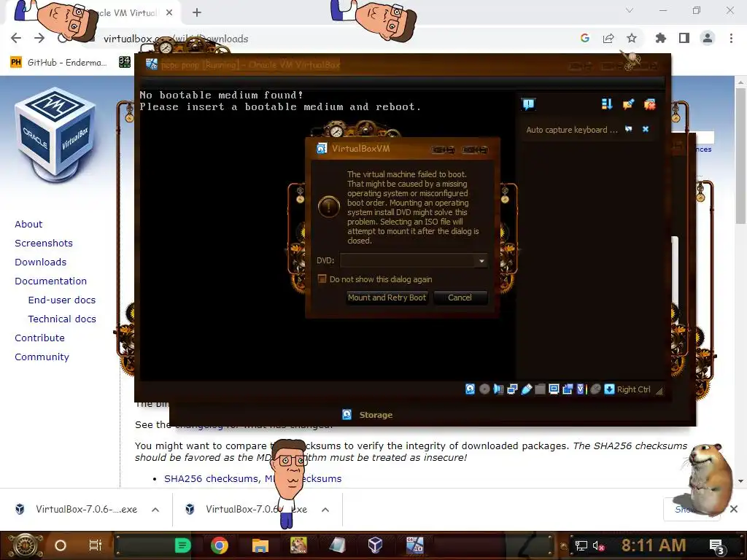Image resolution: width=747 pixels, height=560 pixels.
Task: Go forward in Chrome
Action: point(39,38)
